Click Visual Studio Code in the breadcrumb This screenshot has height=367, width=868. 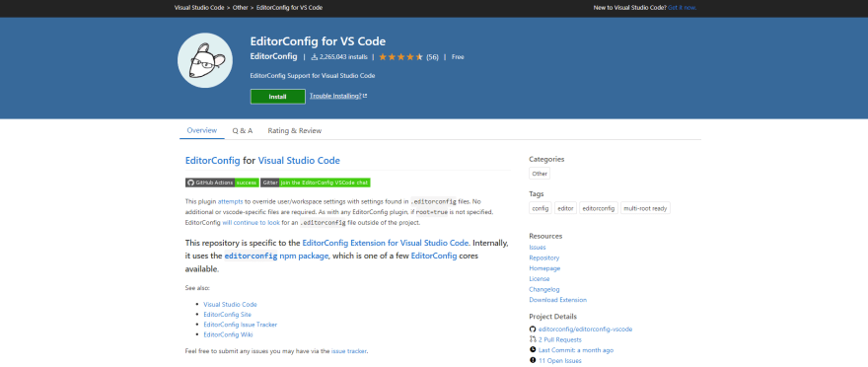[199, 8]
